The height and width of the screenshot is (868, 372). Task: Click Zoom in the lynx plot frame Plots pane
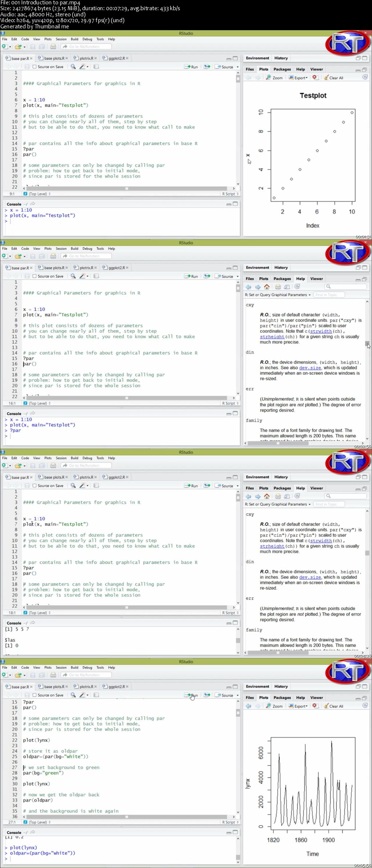(274, 706)
